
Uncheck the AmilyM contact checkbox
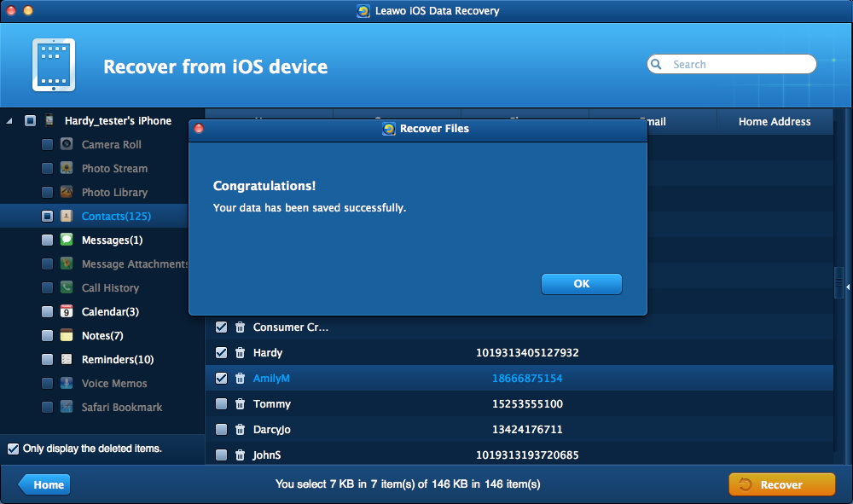tap(221, 379)
